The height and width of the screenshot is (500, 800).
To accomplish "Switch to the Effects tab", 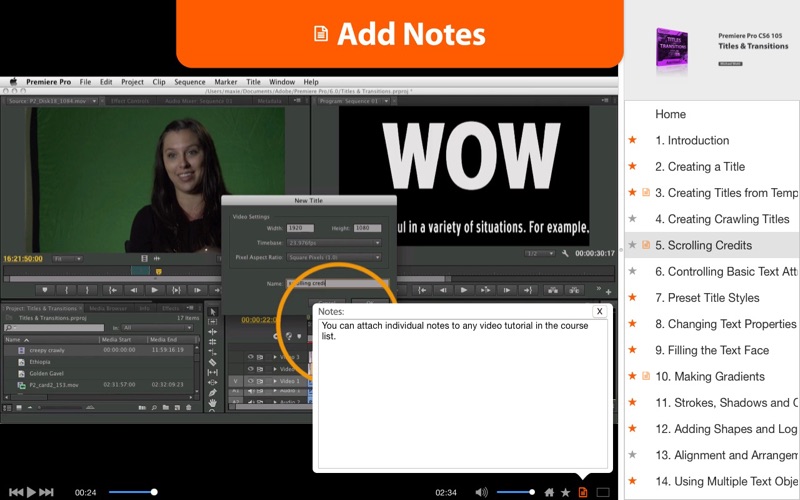I will (x=170, y=308).
